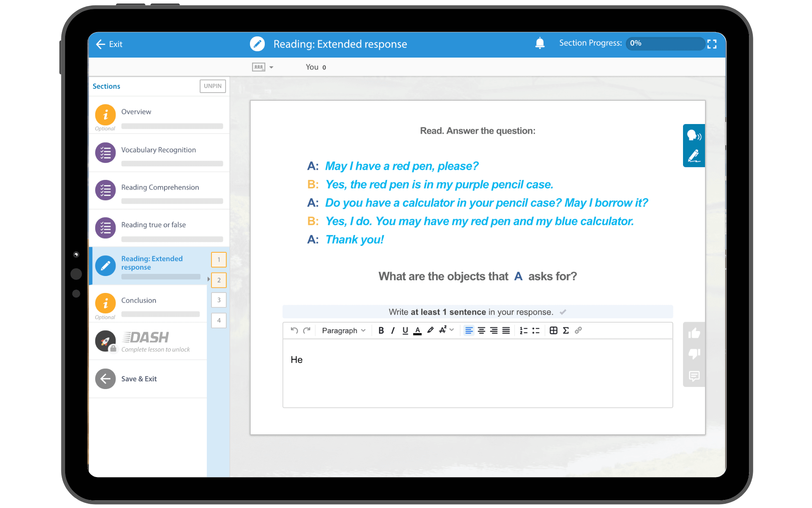Click the Exit back arrow
The height and width of the screenshot is (508, 812).
[x=100, y=44]
